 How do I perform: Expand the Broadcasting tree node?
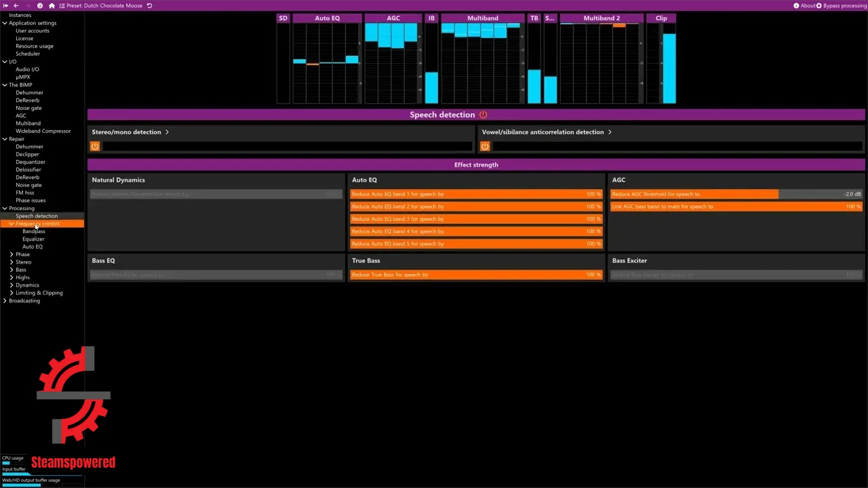5,300
